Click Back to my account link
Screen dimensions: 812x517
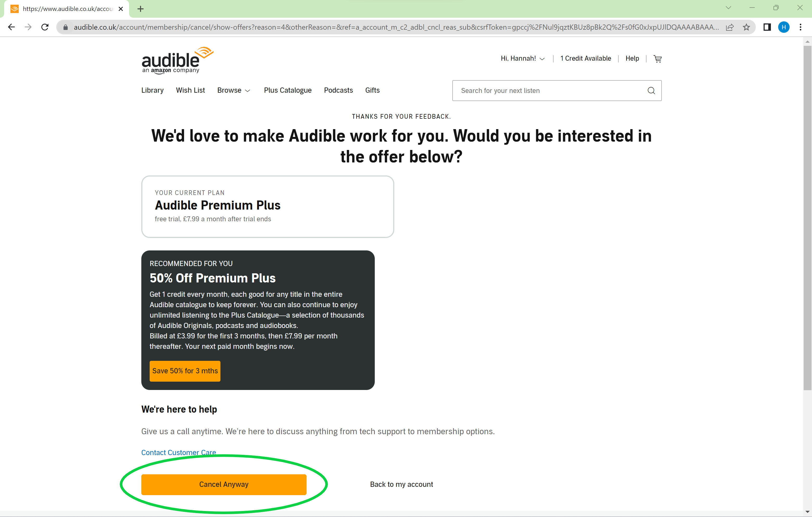click(402, 484)
